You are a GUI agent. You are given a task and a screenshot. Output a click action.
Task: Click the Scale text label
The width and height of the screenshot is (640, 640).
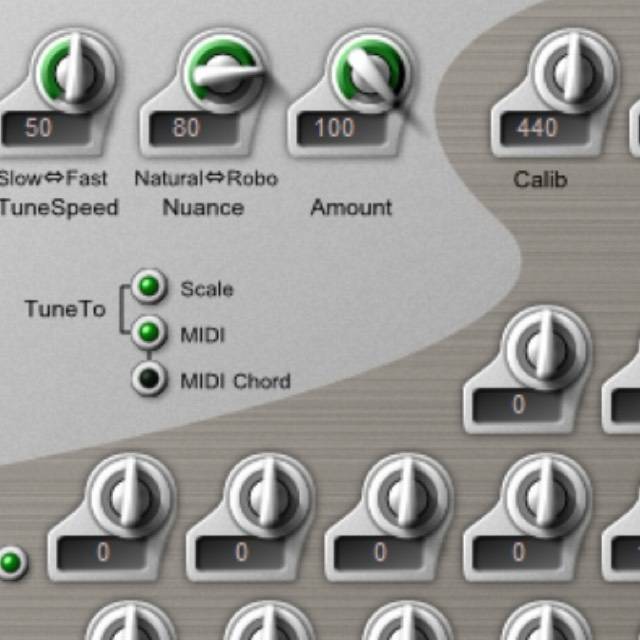coord(207,289)
